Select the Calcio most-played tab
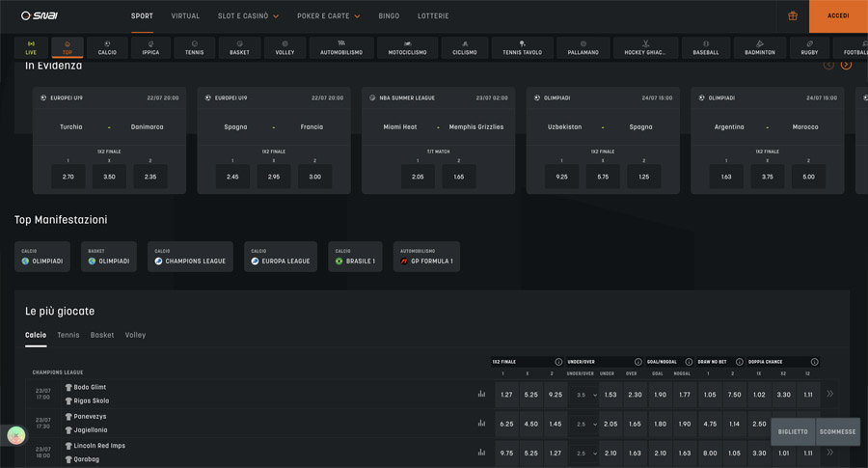 [x=36, y=335]
